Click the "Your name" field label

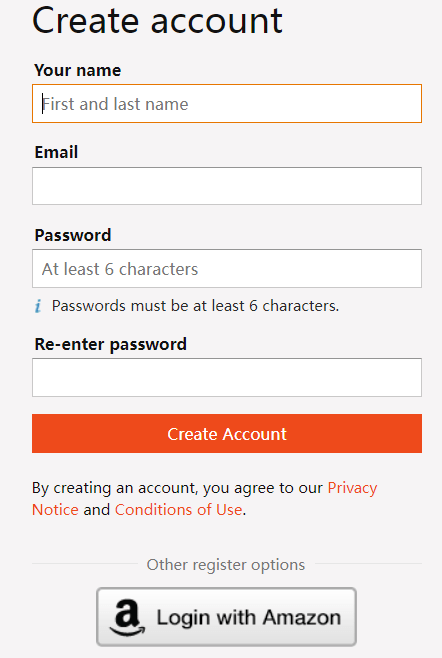[78, 70]
